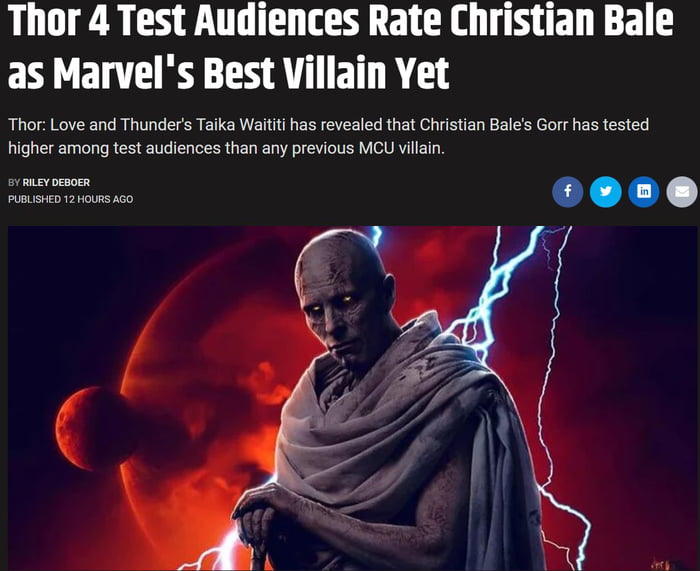Share the article on LinkedIn
Screen dimensions: 700x571
point(644,192)
